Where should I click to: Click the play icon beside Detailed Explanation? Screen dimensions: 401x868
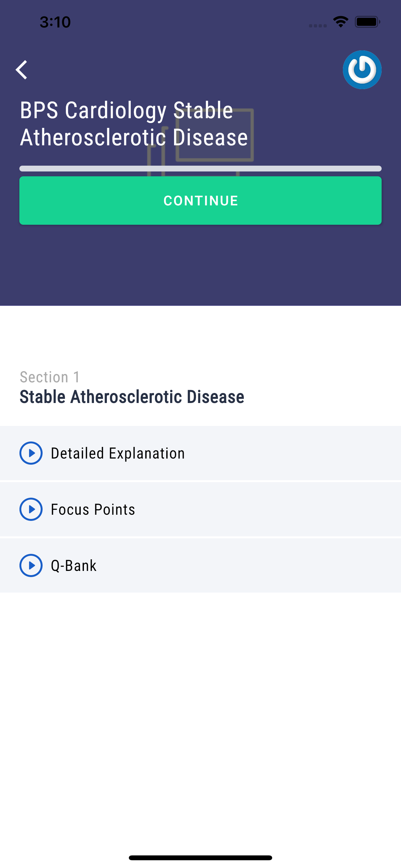point(31,453)
